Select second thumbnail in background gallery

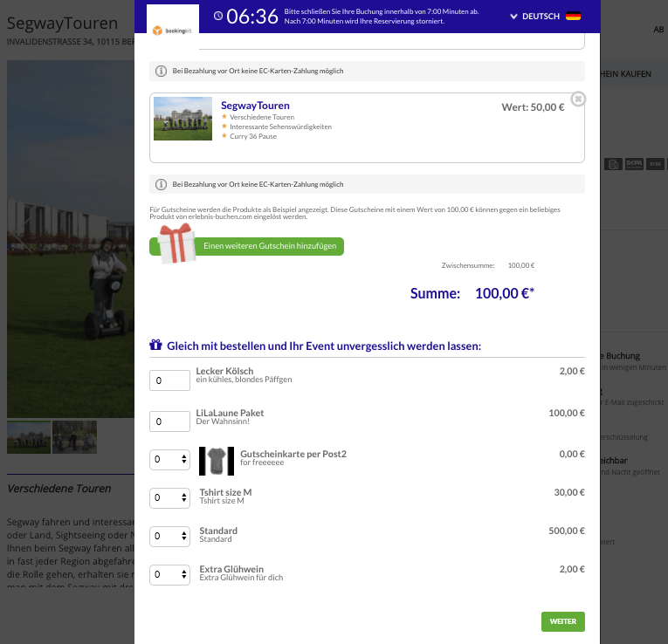pyautogui.click(x=74, y=437)
